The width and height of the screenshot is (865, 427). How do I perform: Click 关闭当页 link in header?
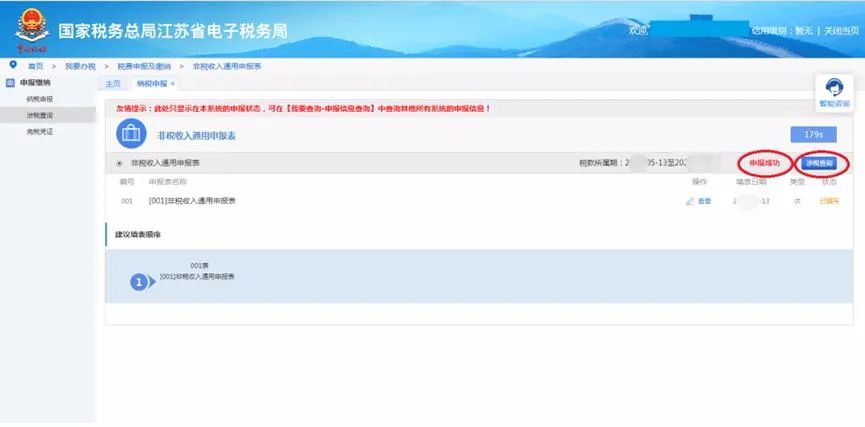pyautogui.click(x=841, y=31)
